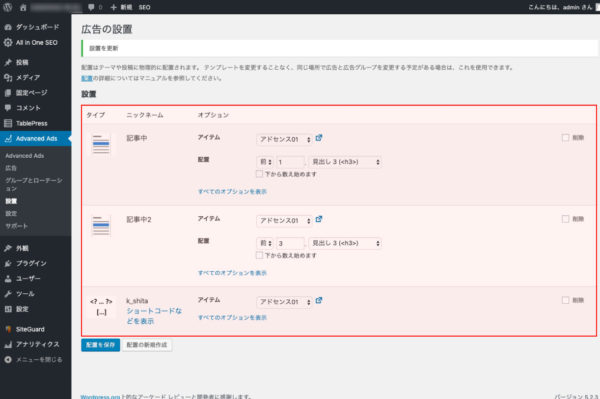
Task: Click the WordPress logo icon in admin bar
Action: click(x=7, y=7)
